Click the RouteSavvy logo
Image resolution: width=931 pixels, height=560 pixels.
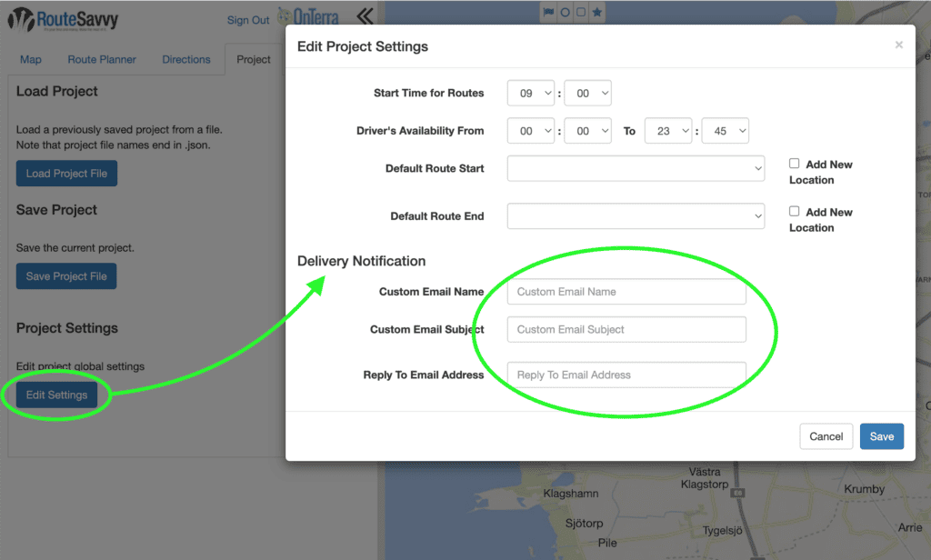tap(63, 19)
